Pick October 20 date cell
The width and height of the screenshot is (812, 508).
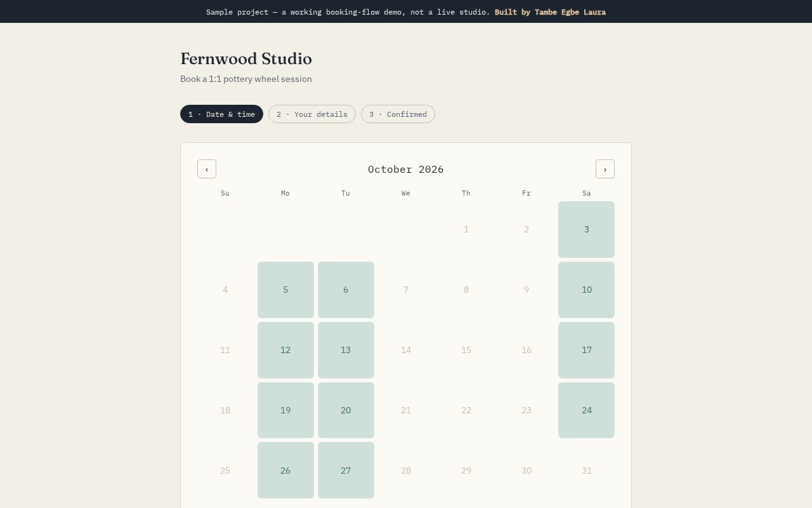pos(346,410)
